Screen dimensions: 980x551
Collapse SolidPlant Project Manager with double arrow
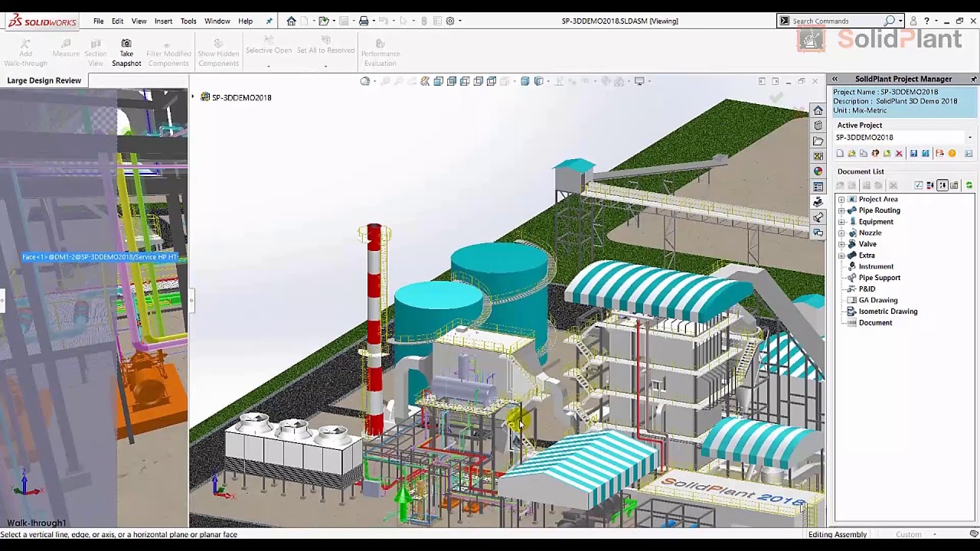pyautogui.click(x=835, y=79)
